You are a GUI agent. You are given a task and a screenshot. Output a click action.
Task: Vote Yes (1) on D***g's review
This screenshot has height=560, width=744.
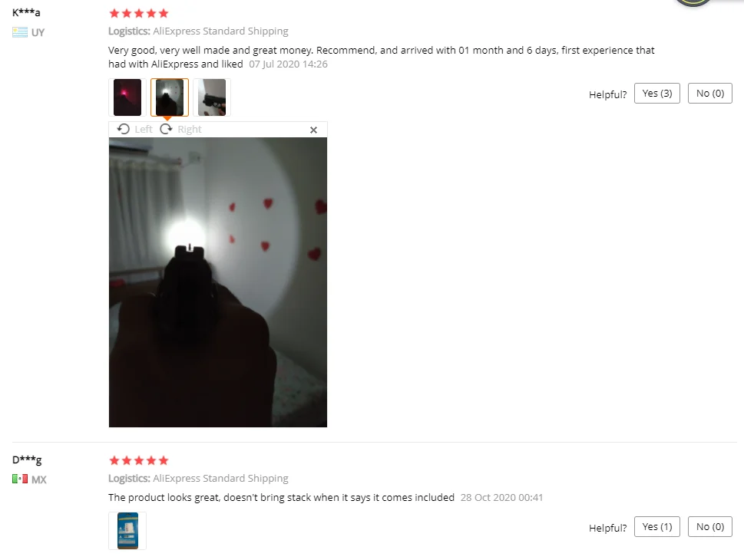(656, 527)
